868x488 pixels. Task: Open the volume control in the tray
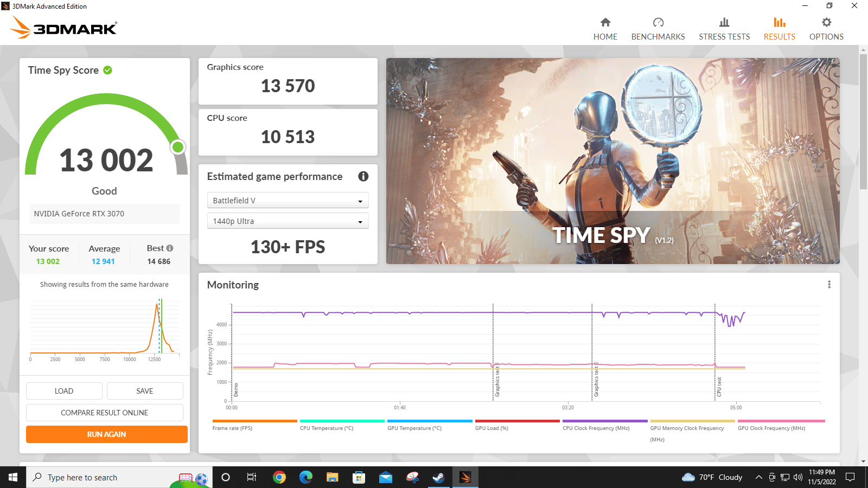tap(797, 477)
